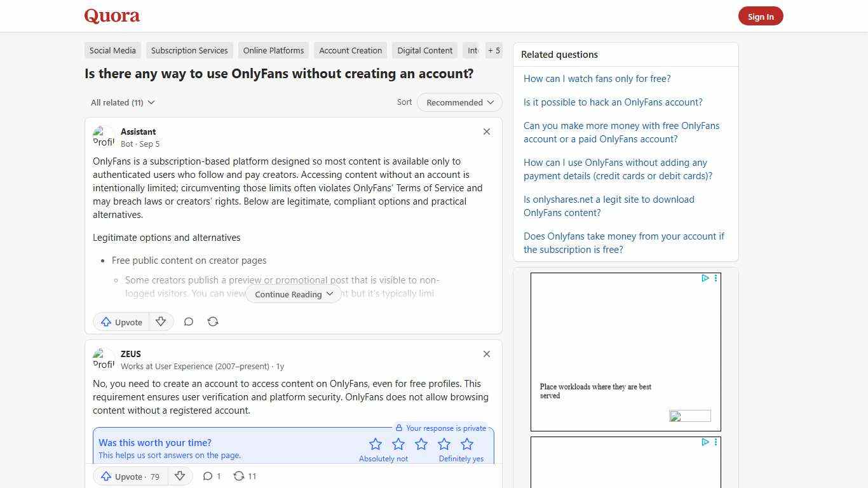Expand Continue Reading on the Assistant's answer
Screen dimensions: 868x488
[293, 294]
